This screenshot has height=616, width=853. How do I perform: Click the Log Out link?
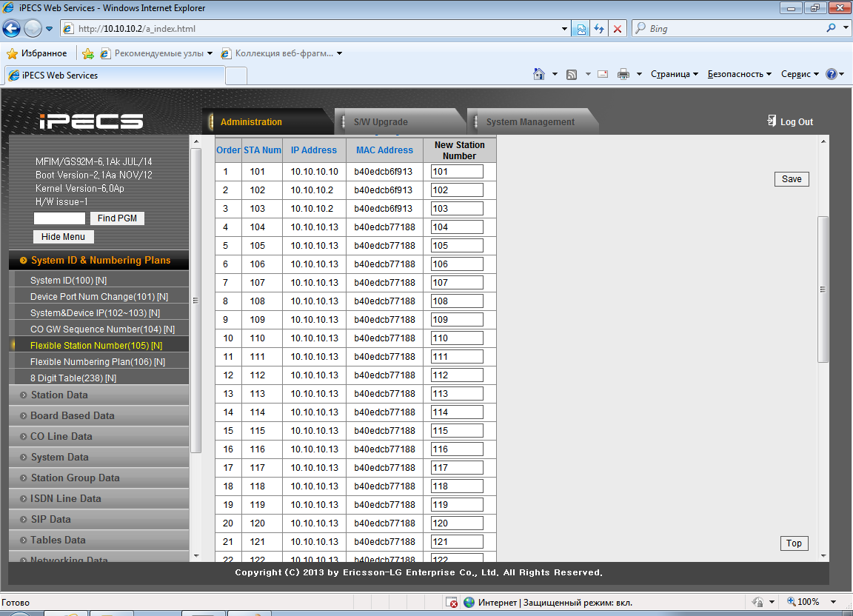click(x=796, y=122)
